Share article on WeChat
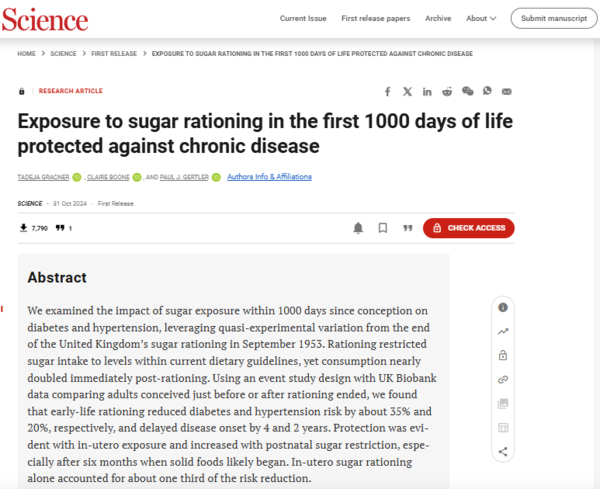The width and height of the screenshot is (600, 489). pos(467,91)
